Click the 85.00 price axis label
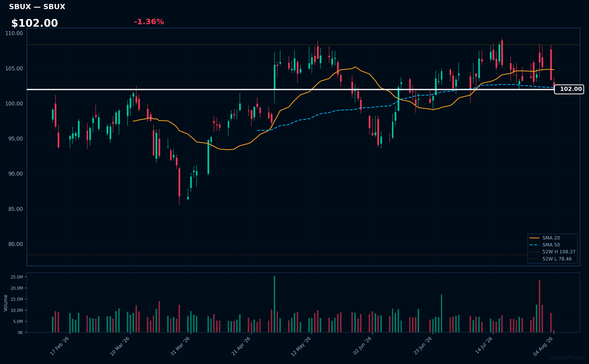The image size is (589, 364). pos(16,209)
